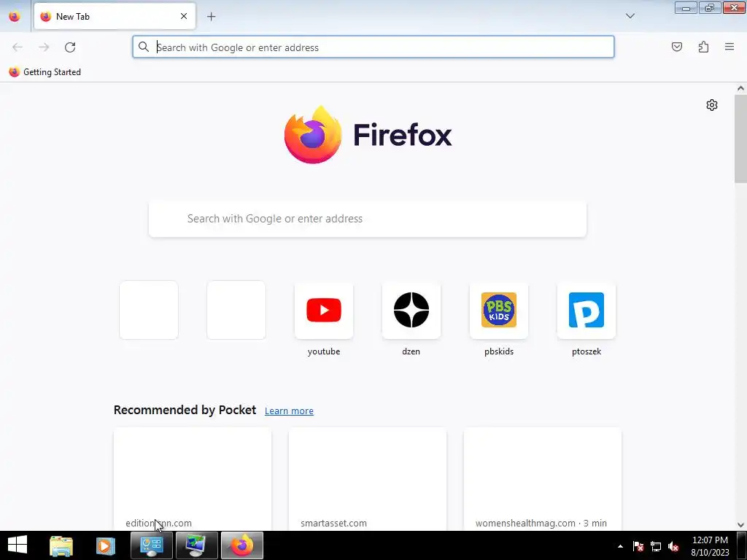Open the dzen shortcut tile
Viewport: 747px width, 560px height.
point(411,310)
